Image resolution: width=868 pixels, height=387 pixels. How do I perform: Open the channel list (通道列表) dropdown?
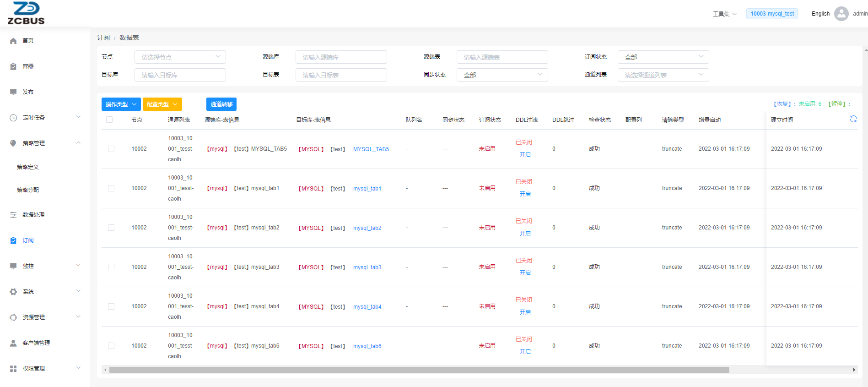663,75
